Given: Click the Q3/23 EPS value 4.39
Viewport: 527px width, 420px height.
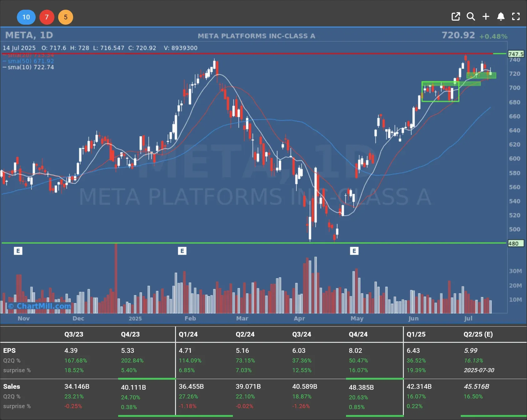Looking at the screenshot, I should (x=71, y=351).
